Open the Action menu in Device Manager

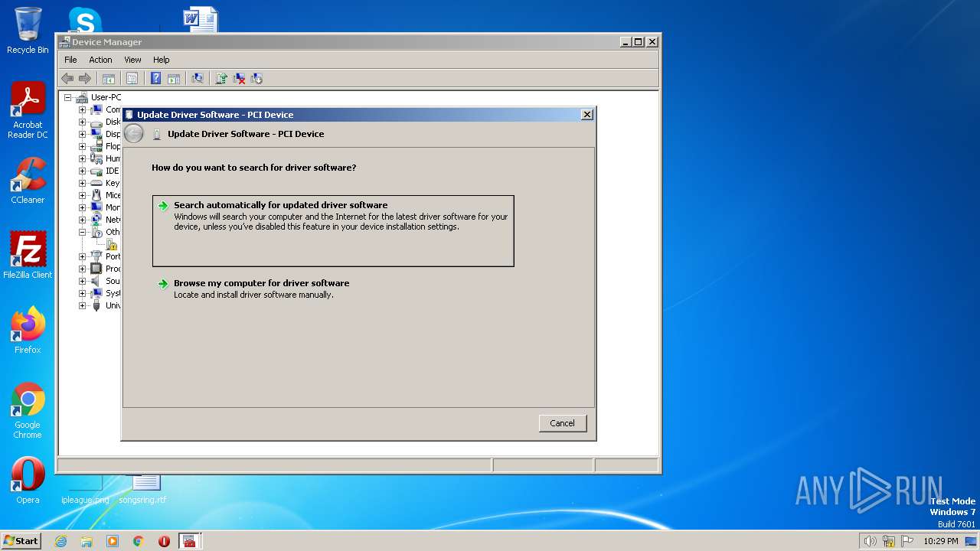click(x=100, y=60)
